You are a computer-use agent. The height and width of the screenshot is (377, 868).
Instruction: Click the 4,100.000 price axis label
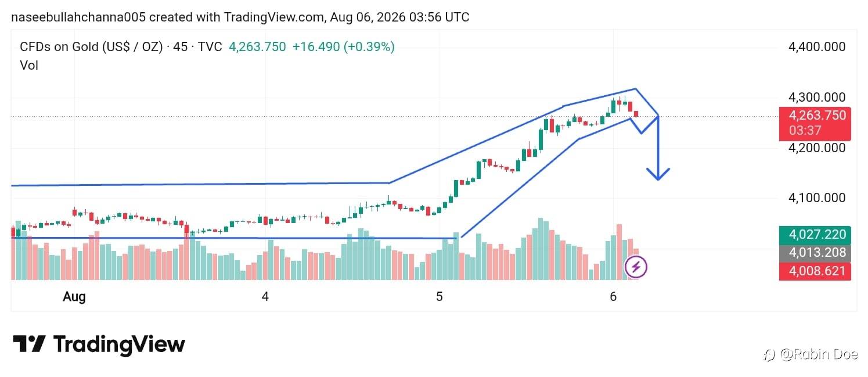[x=816, y=198]
